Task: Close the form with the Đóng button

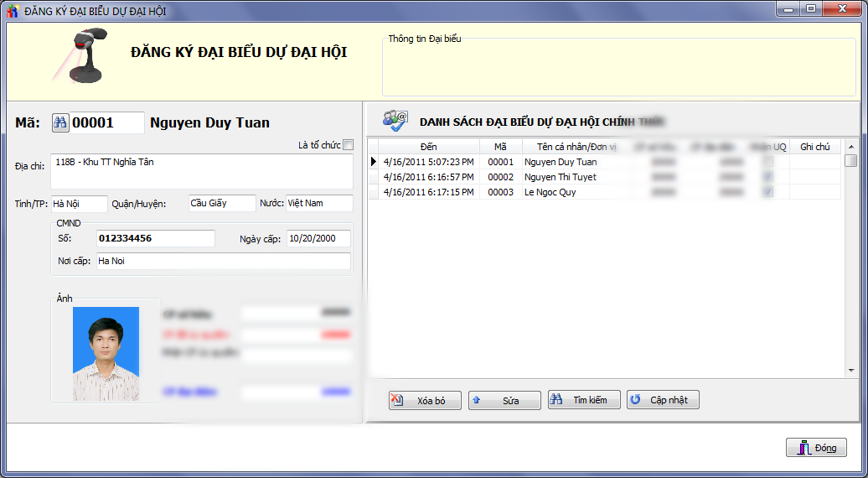Action: (x=816, y=448)
